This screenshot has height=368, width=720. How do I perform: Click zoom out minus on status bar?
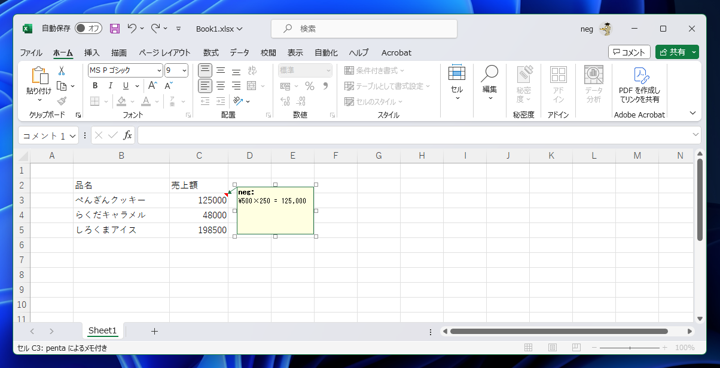595,348
